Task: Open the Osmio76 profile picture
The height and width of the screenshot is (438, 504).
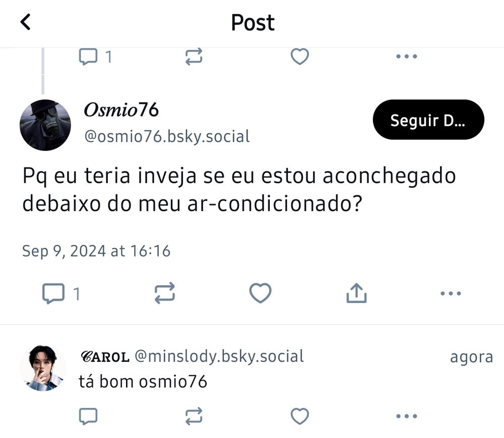Action: click(45, 125)
